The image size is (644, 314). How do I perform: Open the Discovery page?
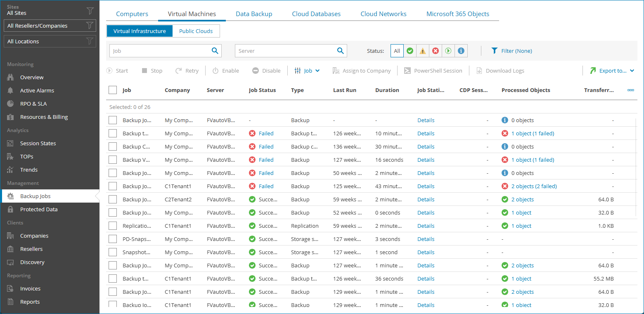coord(32,262)
